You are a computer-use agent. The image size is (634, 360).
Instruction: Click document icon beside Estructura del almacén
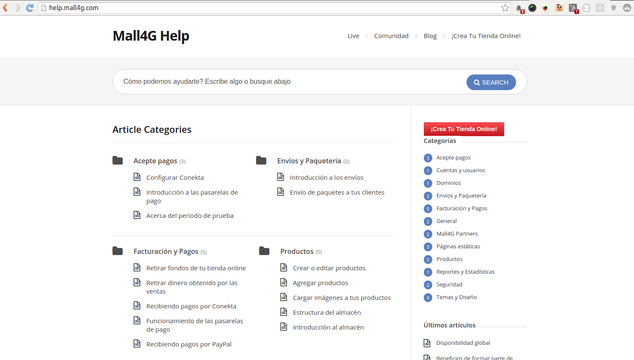(x=284, y=312)
